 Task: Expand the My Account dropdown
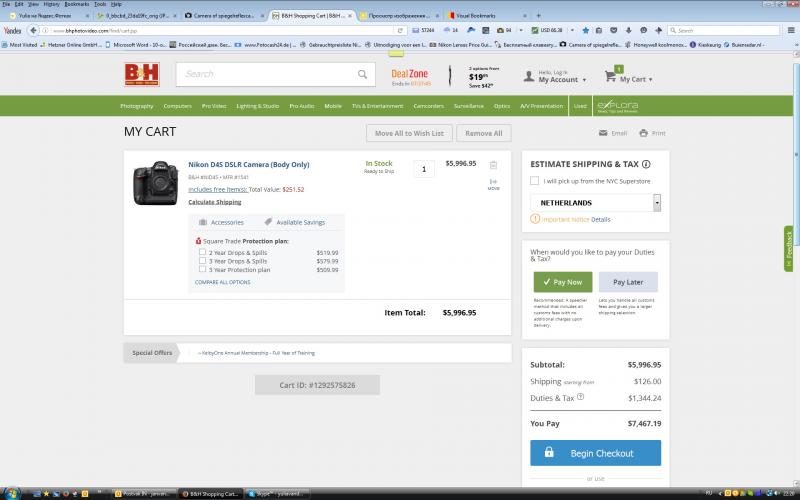[584, 80]
